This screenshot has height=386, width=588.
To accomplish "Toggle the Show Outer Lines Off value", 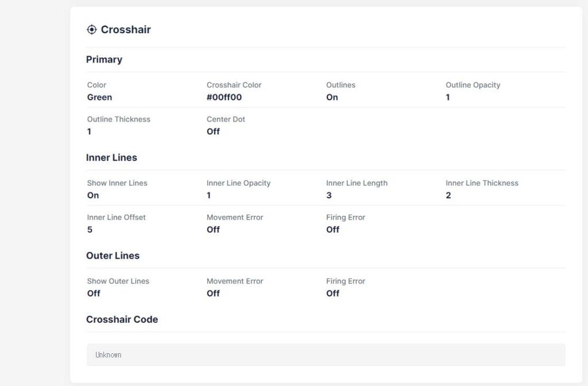I will coord(94,294).
